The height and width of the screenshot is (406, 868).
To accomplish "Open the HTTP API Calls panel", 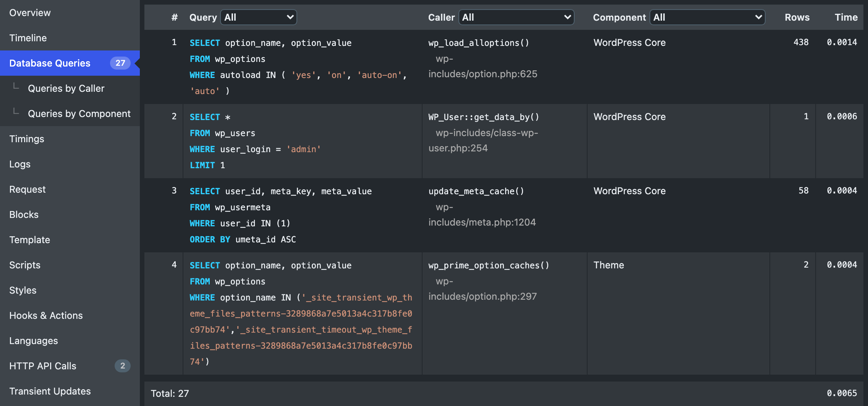I will pos(43,366).
